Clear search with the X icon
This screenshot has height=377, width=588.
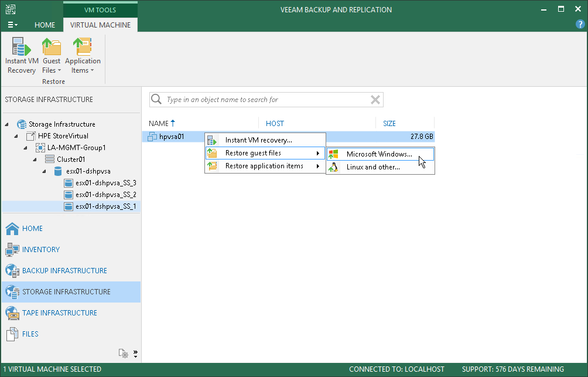pyautogui.click(x=375, y=100)
